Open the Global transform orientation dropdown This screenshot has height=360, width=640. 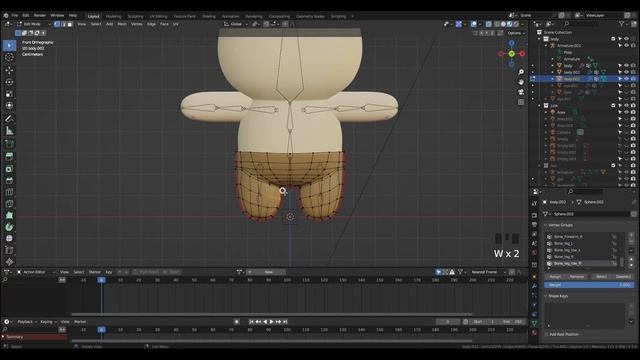point(236,24)
